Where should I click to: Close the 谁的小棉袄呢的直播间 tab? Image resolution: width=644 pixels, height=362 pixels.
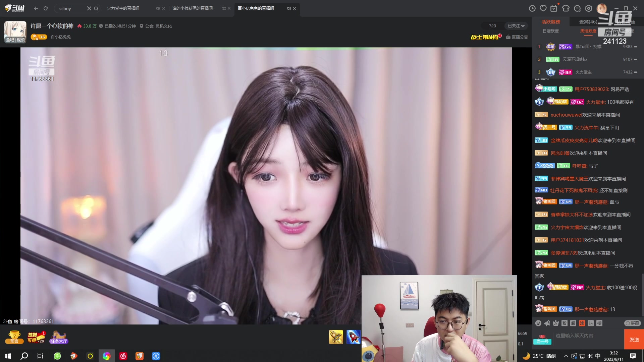(x=229, y=8)
